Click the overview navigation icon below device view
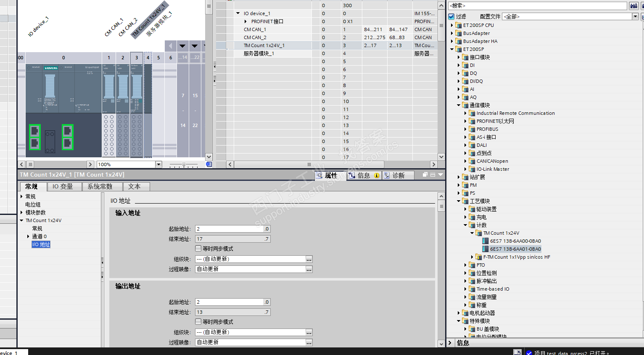 coord(209,164)
